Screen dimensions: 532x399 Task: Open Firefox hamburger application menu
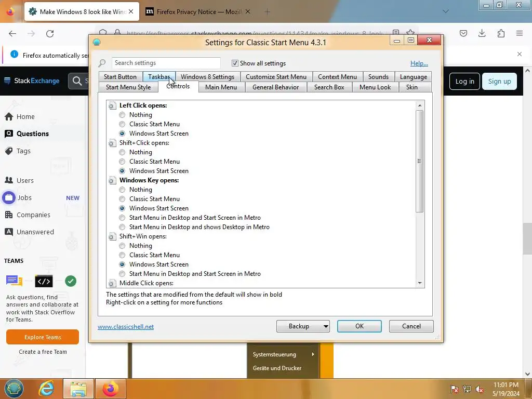[x=520, y=33]
